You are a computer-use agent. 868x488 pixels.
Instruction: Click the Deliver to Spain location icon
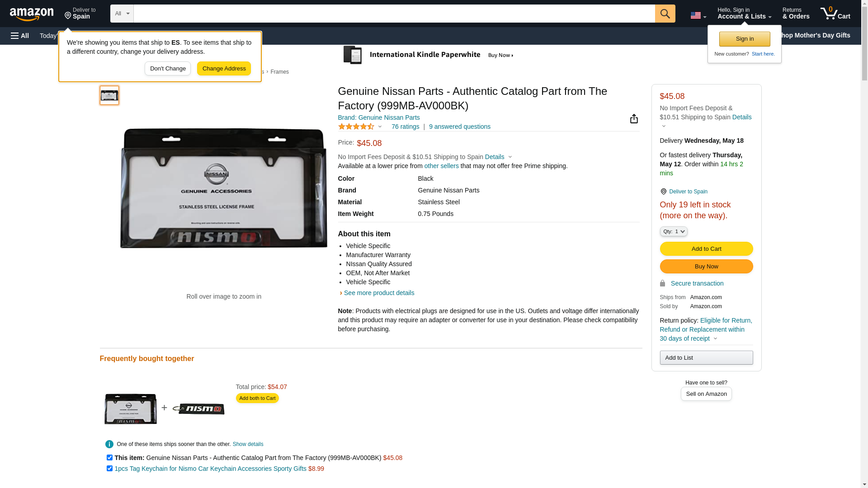663,192
